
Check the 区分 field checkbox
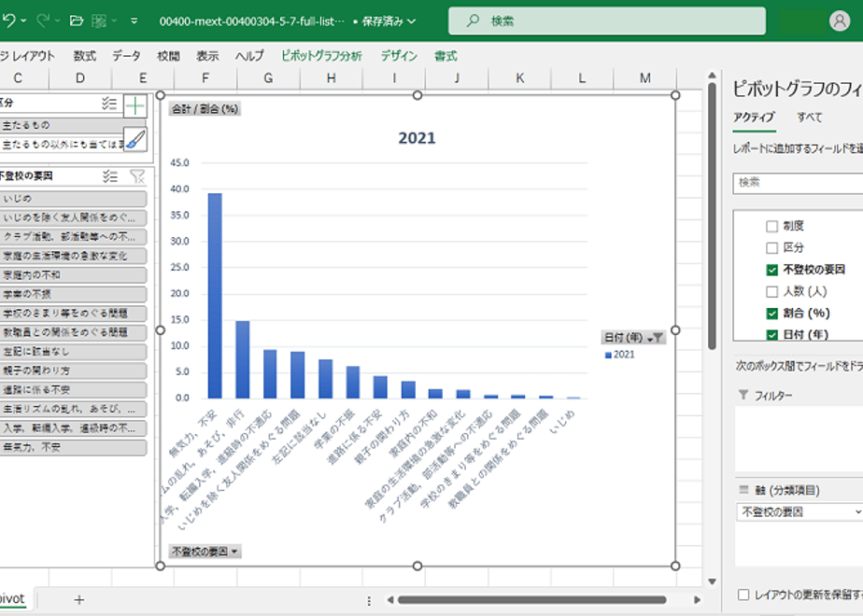click(x=771, y=248)
